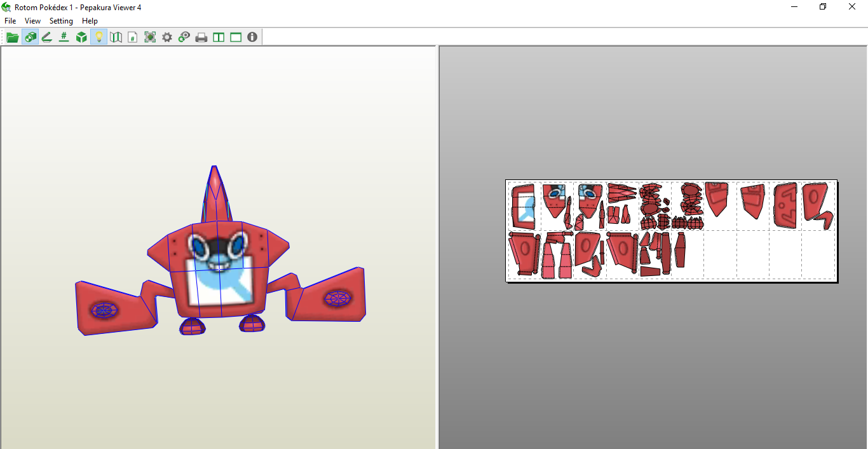Click the information button on the toolbar

click(252, 37)
